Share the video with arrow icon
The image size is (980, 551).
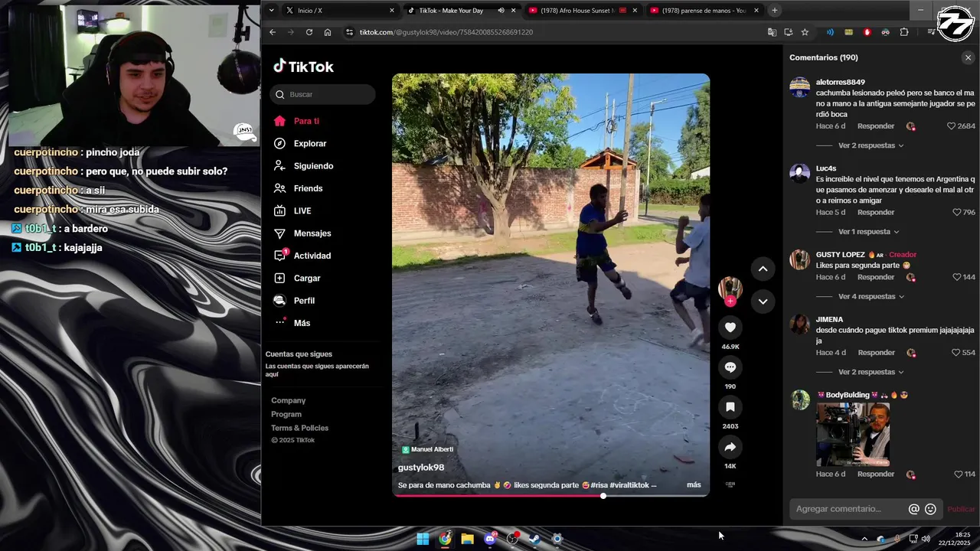pyautogui.click(x=730, y=447)
